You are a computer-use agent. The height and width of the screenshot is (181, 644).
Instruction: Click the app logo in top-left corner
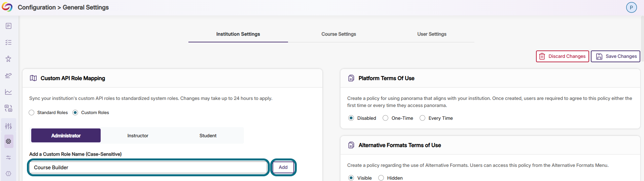coord(7,7)
